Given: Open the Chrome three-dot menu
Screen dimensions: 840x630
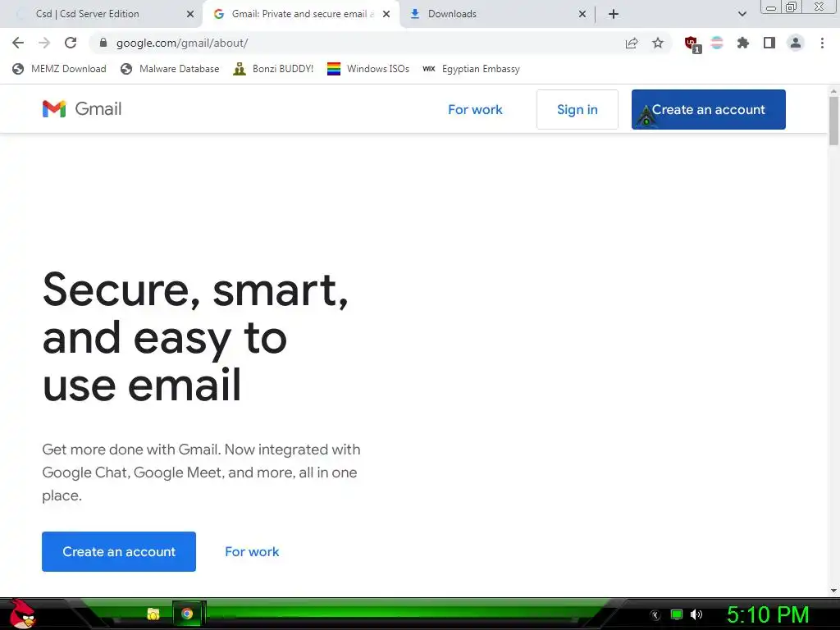Looking at the screenshot, I should pos(822,43).
